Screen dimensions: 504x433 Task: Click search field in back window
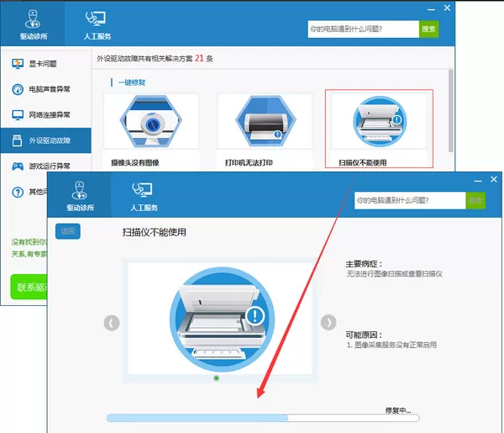pyautogui.click(x=363, y=29)
